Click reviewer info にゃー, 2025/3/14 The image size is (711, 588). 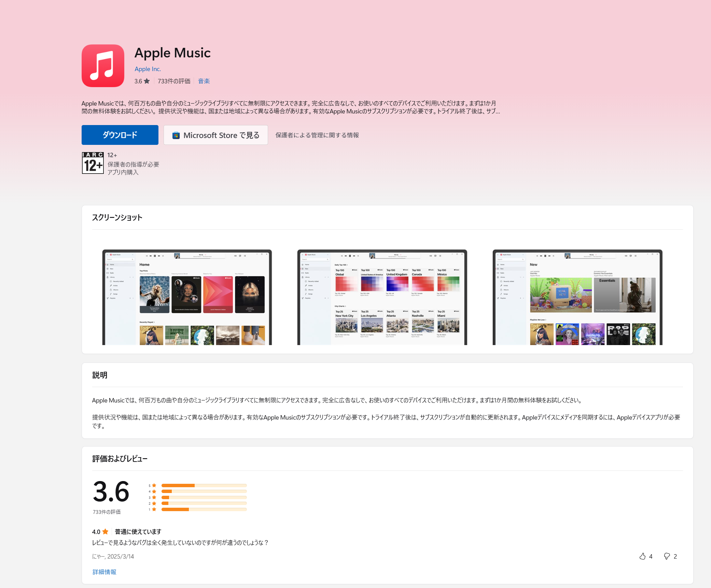113,557
